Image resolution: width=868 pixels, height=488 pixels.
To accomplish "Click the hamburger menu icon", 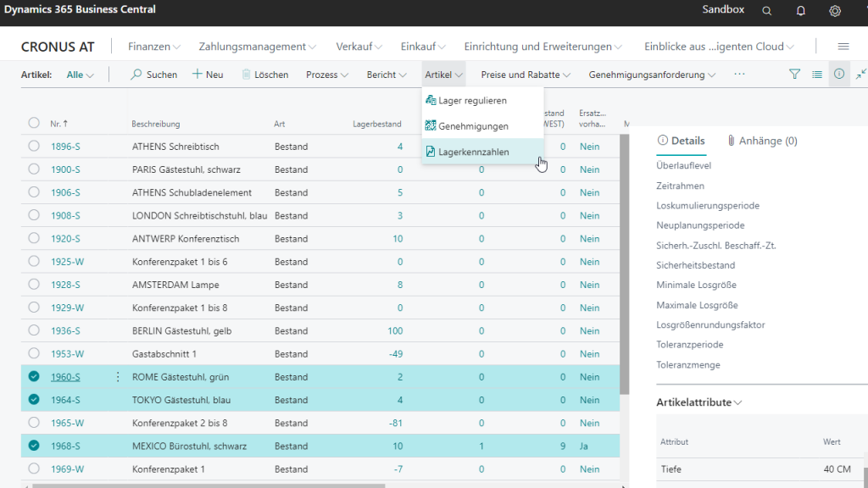I will click(x=843, y=47).
